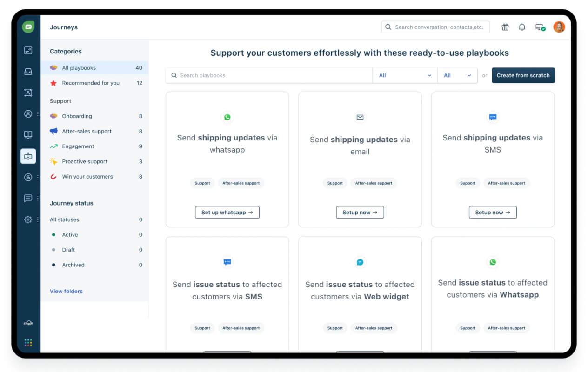
Task: Click the Freshworks logo near sidebar bottom
Action: pyautogui.click(x=28, y=323)
